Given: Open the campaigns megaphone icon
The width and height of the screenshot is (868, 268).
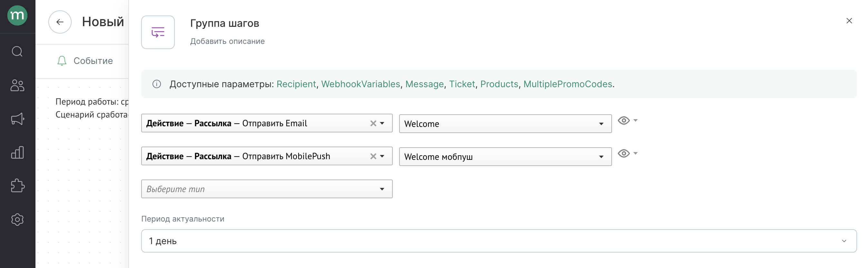Looking at the screenshot, I should click(x=17, y=119).
